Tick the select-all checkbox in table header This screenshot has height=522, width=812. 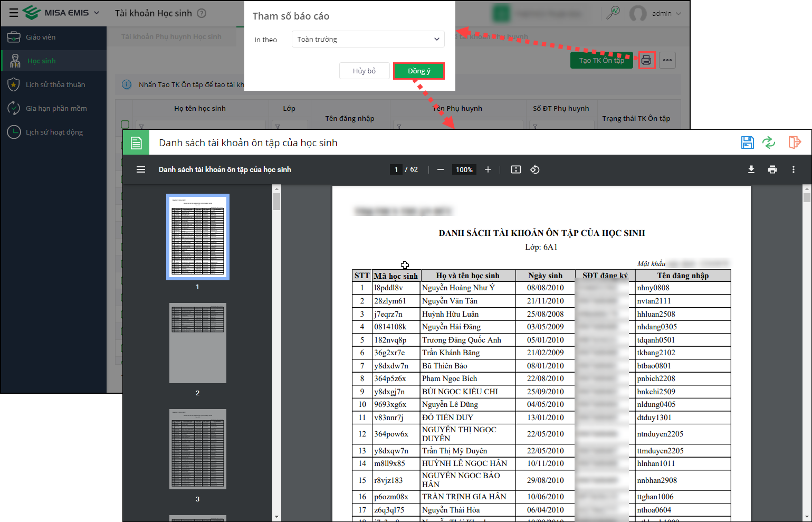pyautogui.click(x=125, y=125)
